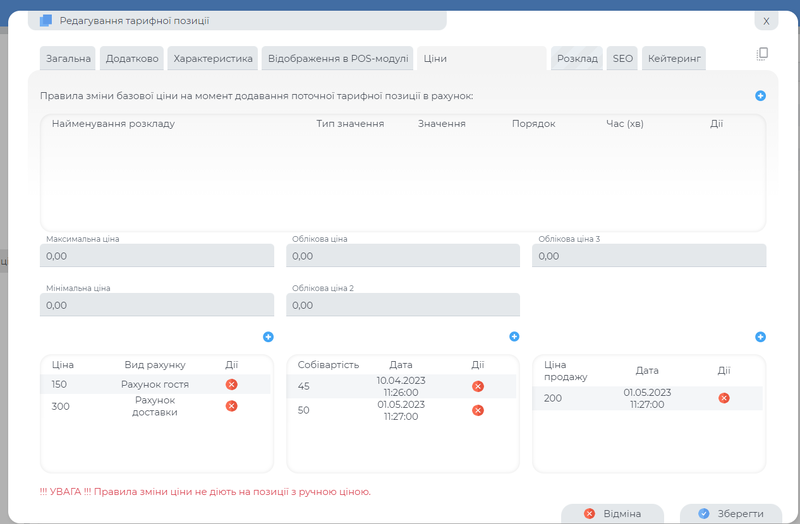Add a new sale price entry
The width and height of the screenshot is (800, 524).
(x=760, y=337)
